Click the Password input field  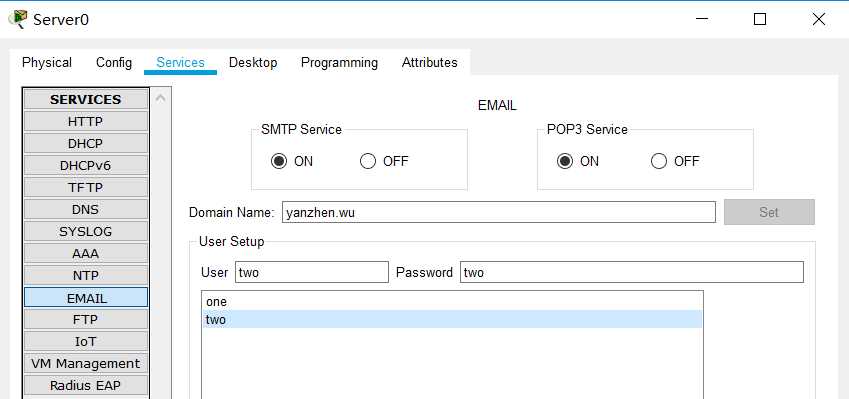click(x=632, y=272)
